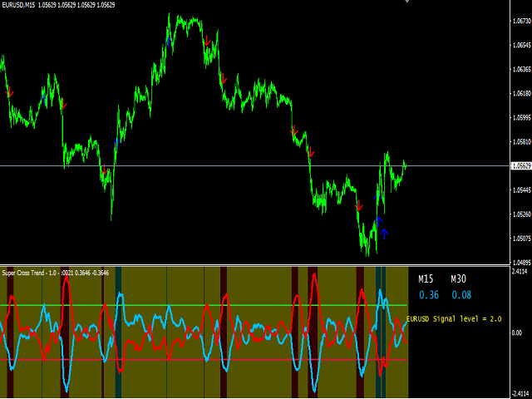Click the lowest blue buy arrow

tap(385, 233)
